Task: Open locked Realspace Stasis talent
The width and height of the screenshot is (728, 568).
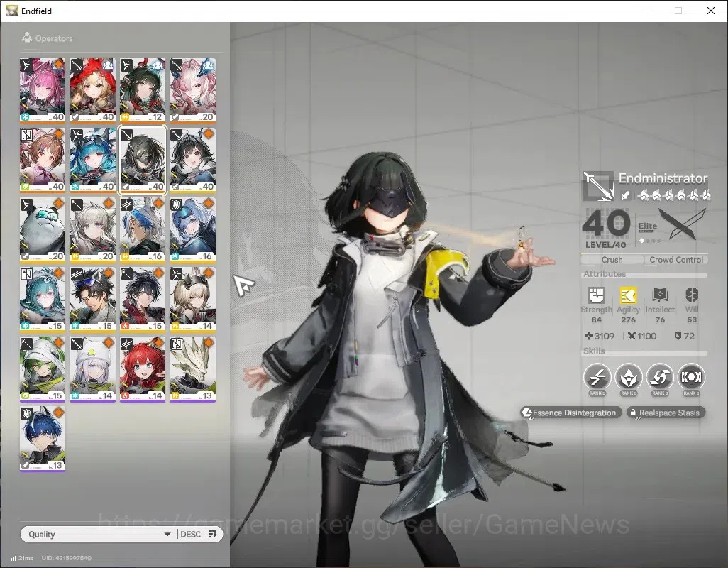Action: tap(666, 413)
